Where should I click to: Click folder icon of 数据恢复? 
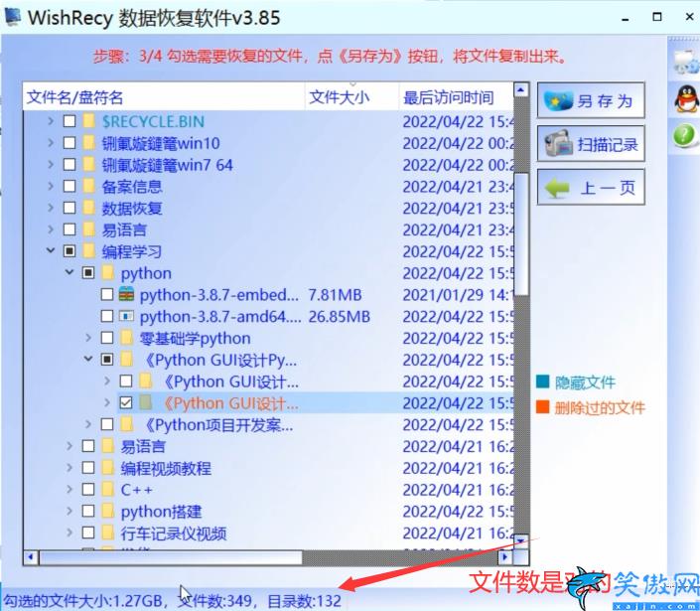pos(89,208)
